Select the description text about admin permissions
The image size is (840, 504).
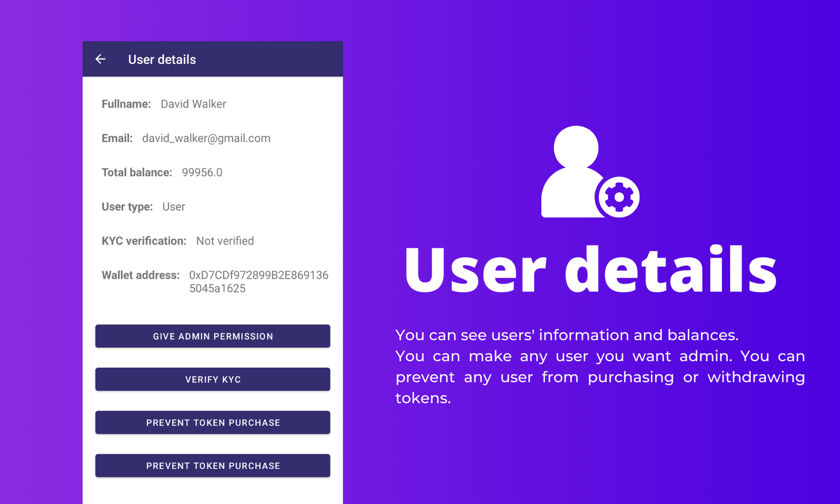pos(600,366)
